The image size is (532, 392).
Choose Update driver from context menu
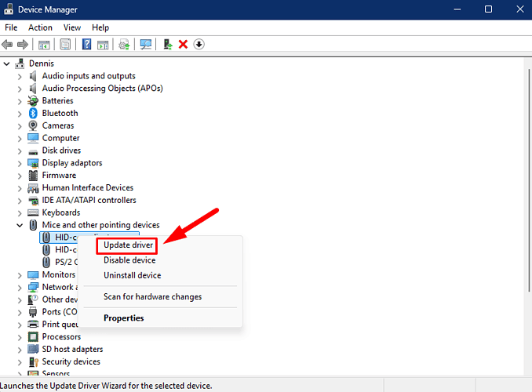click(129, 245)
